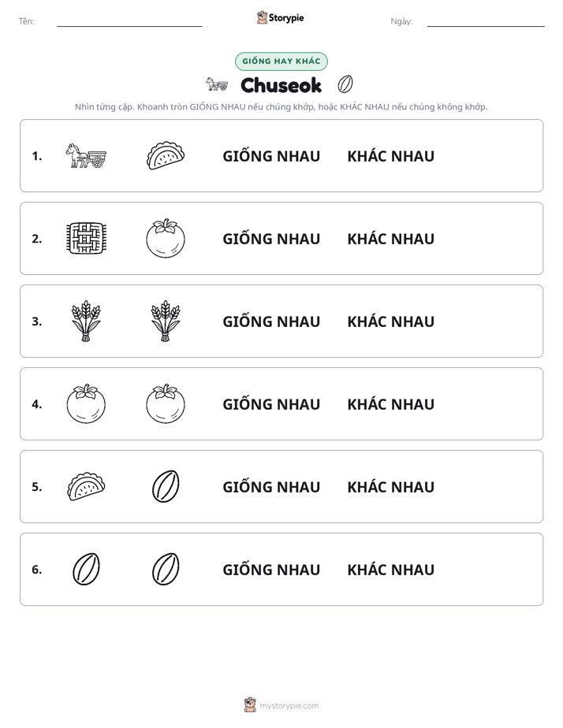Click the horse cart icon in row 1
563x728 pixels.
[x=86, y=155]
